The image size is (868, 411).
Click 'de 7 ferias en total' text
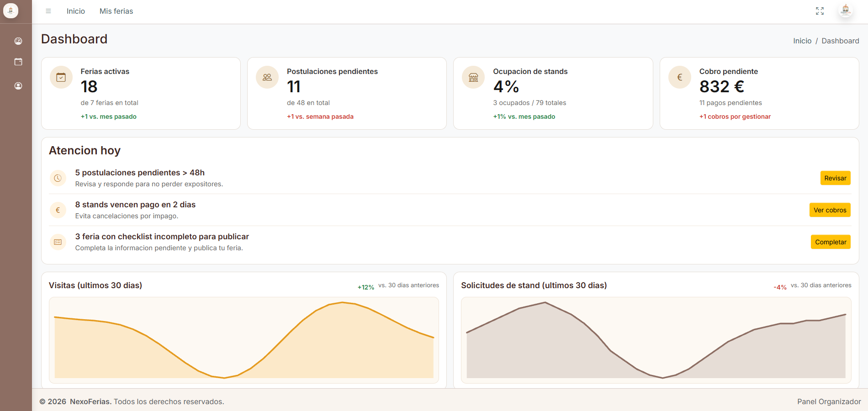click(x=110, y=103)
